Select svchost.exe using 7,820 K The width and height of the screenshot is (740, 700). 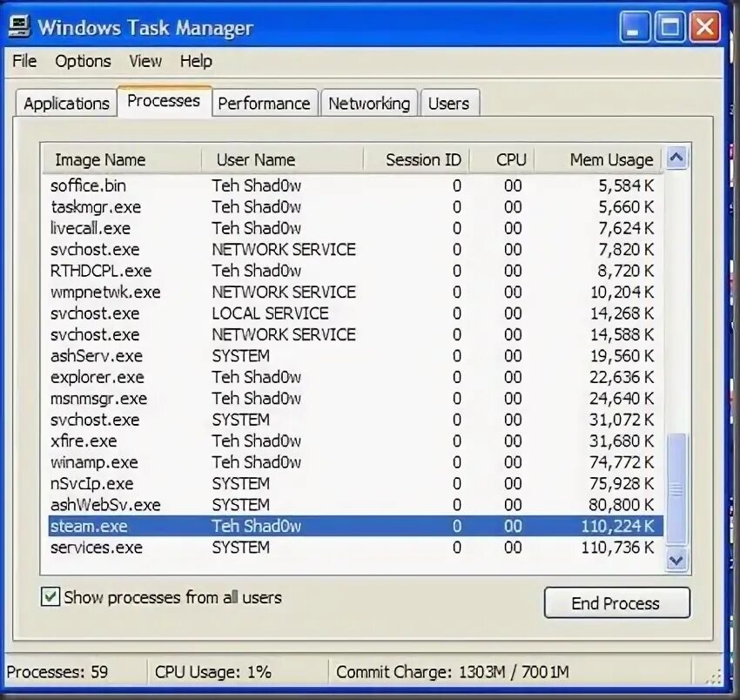(x=356, y=249)
